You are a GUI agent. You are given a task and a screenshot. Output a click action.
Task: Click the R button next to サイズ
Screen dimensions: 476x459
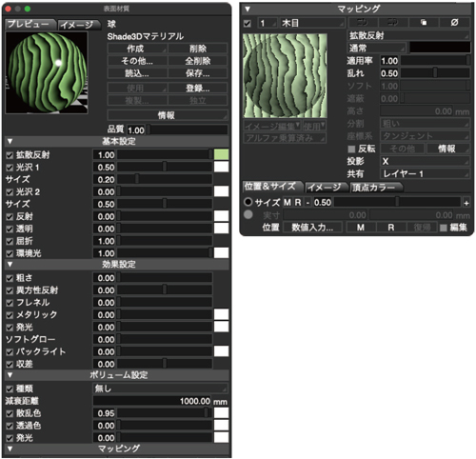point(298,203)
